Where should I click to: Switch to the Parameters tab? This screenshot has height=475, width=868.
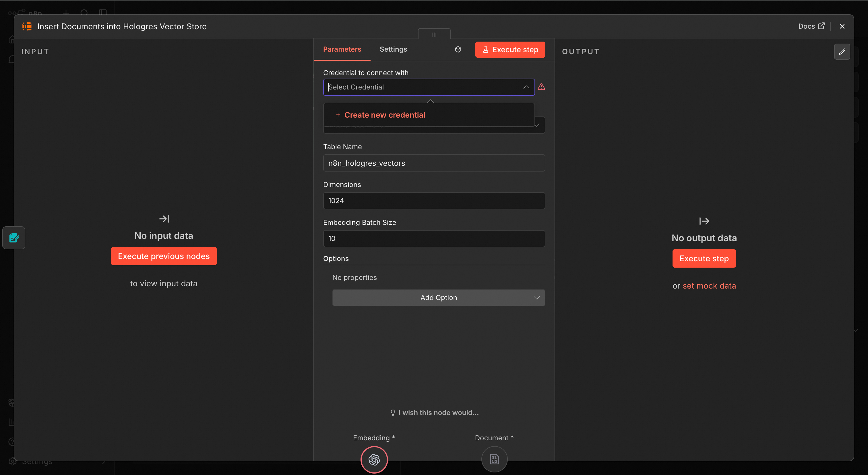(x=342, y=49)
